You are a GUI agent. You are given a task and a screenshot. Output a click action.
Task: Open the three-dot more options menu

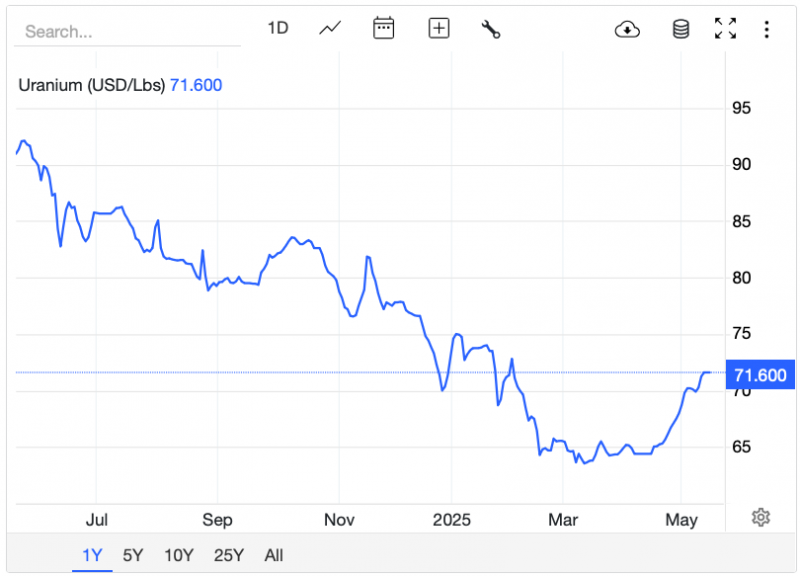pyautogui.click(x=765, y=29)
